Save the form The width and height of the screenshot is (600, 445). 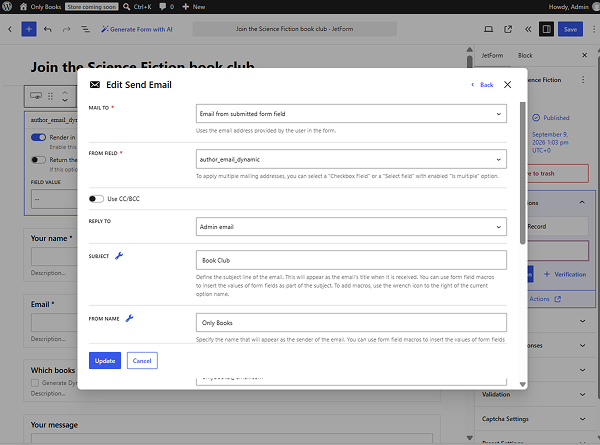tap(570, 29)
